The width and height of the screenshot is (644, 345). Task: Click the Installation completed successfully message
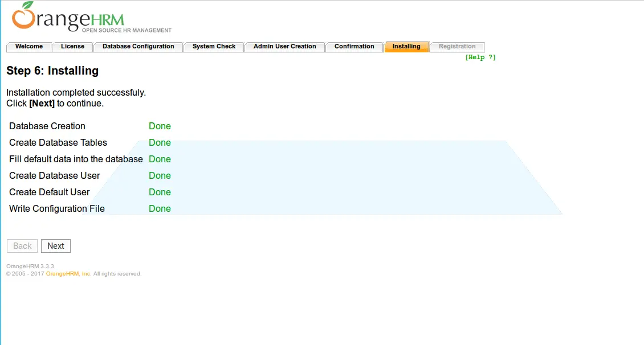click(x=76, y=92)
